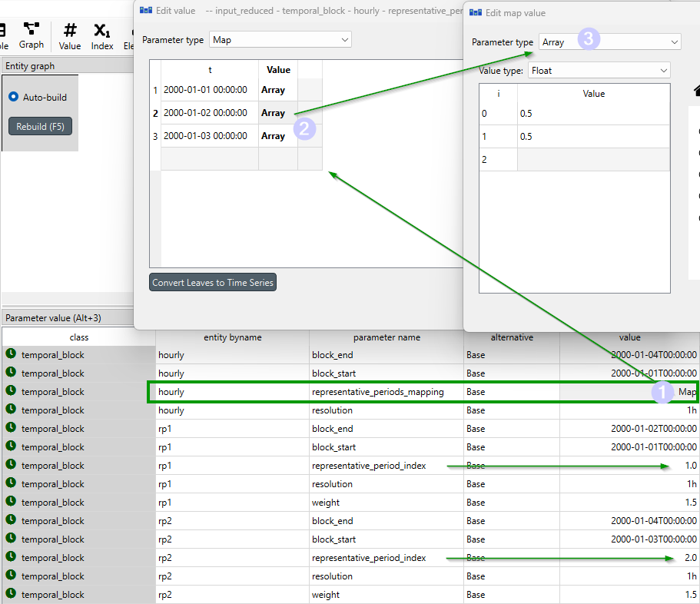The image size is (700, 604).
Task: Select the 0.5 value at index 0
Action: click(592, 114)
